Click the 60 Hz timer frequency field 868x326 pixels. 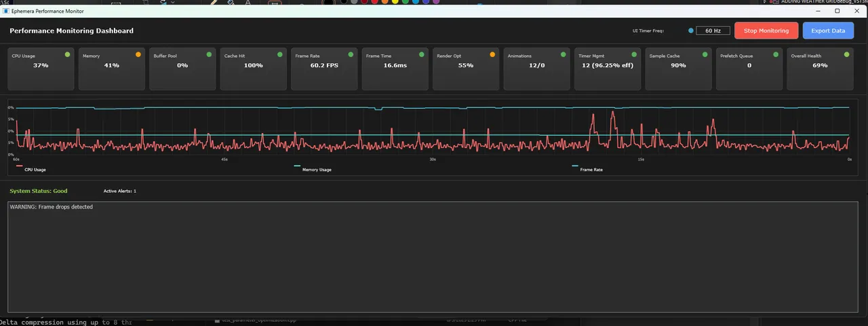(x=713, y=31)
